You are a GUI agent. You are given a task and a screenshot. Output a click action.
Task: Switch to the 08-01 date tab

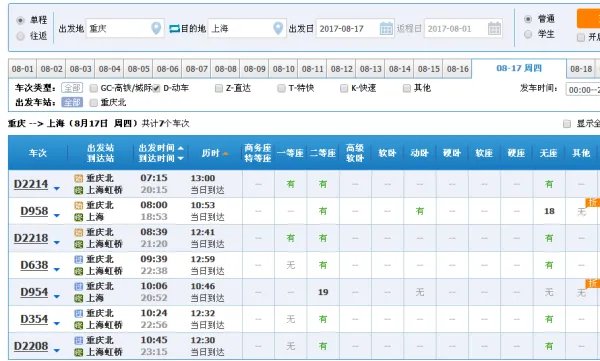[23, 69]
